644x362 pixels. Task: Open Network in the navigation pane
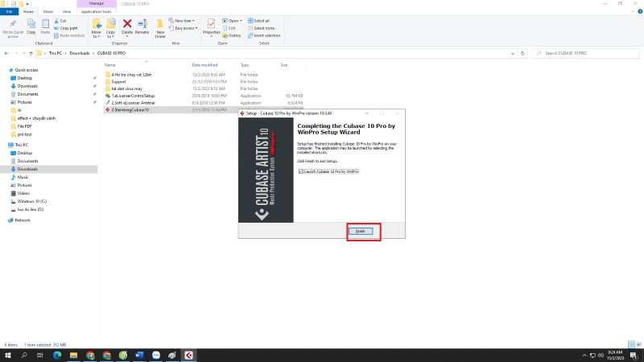click(x=23, y=220)
